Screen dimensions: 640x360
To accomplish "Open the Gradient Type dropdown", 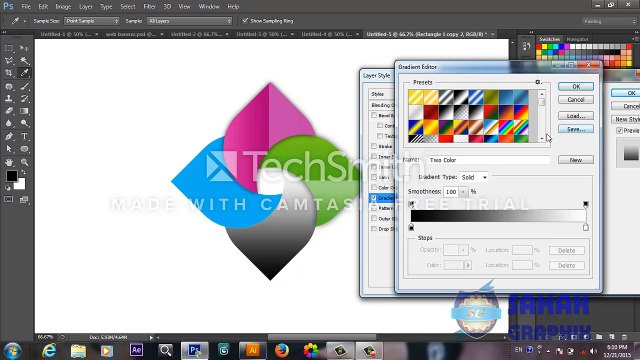I will click(x=473, y=177).
